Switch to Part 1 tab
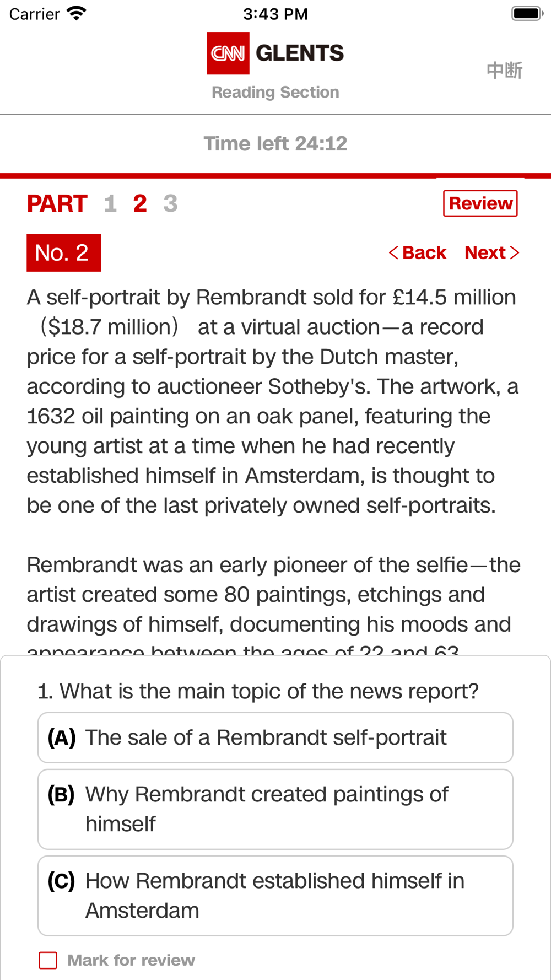The image size is (551, 980). [x=110, y=203]
